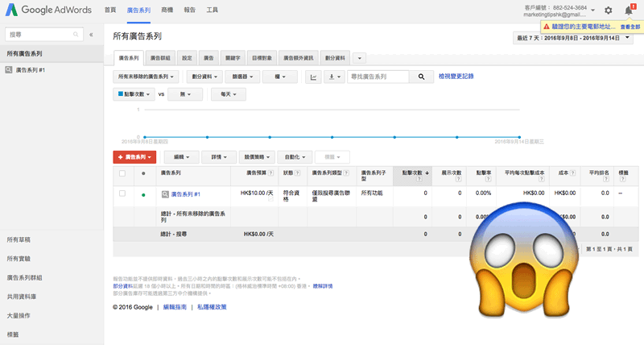Click the 瞭解詳情 link in the footnote

tap(323, 286)
